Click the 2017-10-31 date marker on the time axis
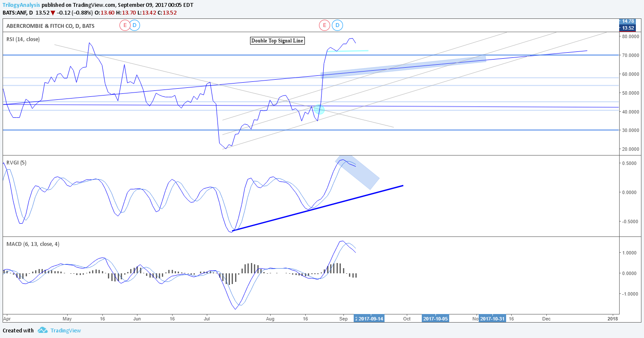644x338 pixels. pyautogui.click(x=492, y=319)
